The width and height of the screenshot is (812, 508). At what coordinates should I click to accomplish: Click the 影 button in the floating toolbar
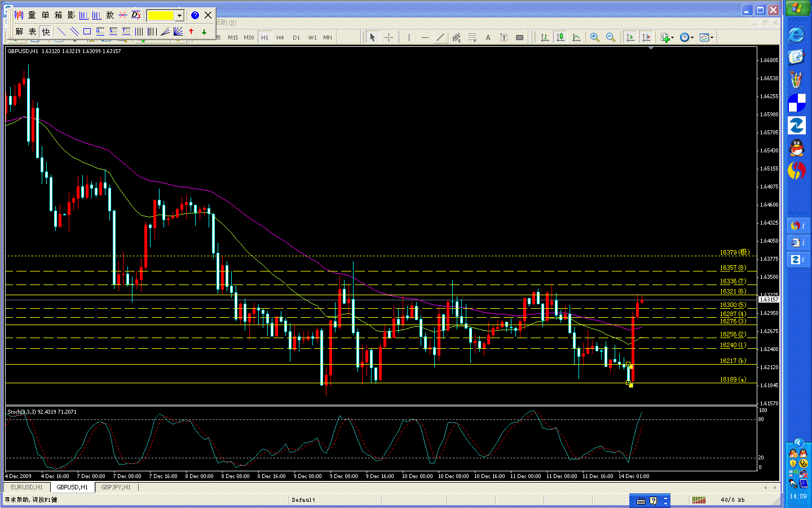click(71, 15)
